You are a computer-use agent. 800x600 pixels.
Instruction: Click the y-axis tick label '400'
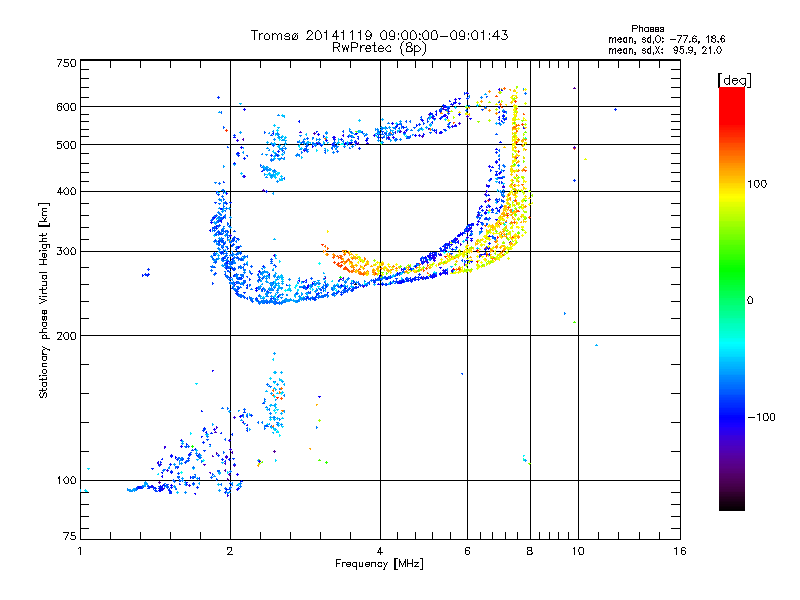click(x=66, y=191)
